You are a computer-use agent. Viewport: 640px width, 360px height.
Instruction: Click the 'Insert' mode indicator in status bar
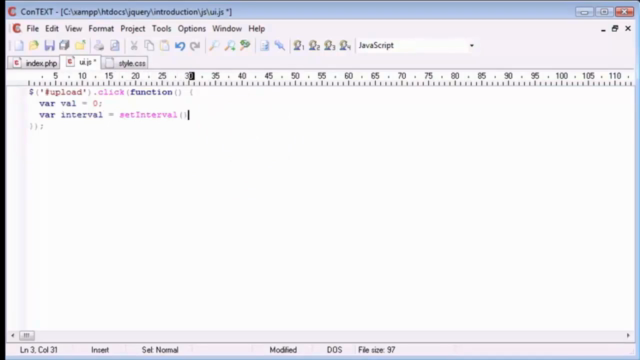[100, 350]
